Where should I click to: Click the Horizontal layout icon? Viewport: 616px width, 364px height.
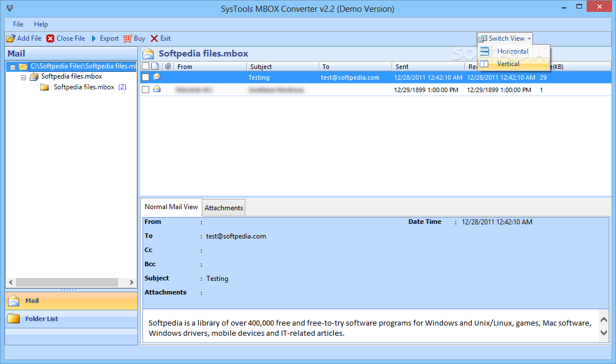[x=485, y=51]
